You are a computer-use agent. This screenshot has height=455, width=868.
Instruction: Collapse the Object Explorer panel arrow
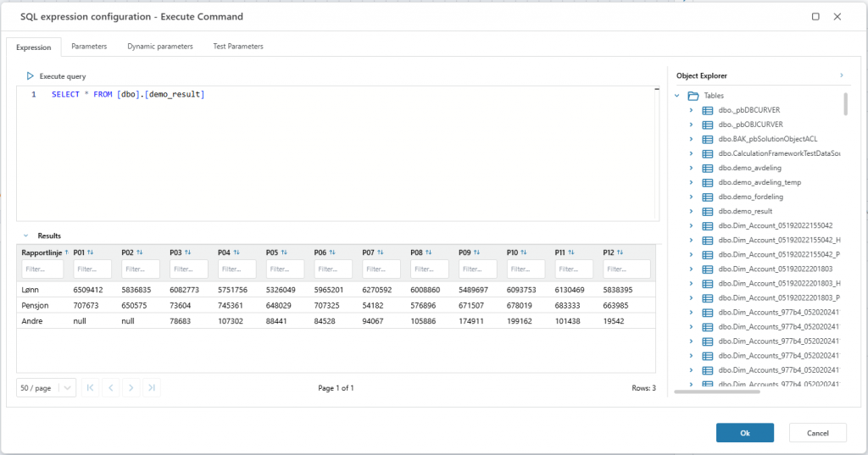(x=841, y=75)
